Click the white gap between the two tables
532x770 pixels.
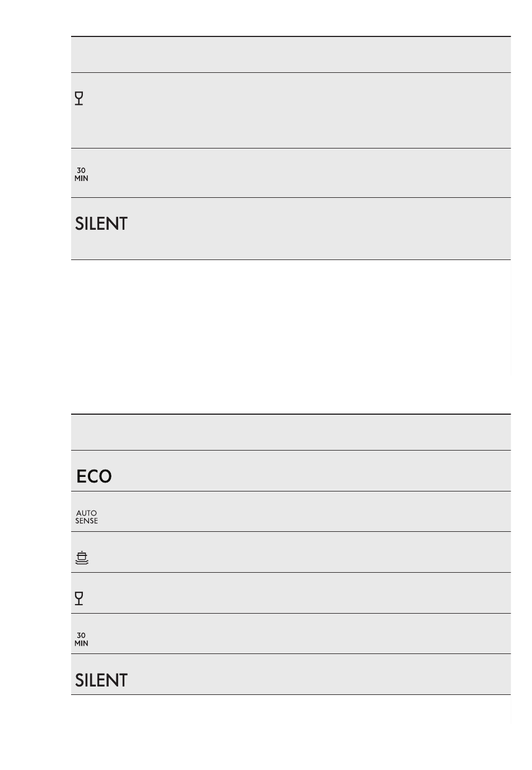coord(291,337)
